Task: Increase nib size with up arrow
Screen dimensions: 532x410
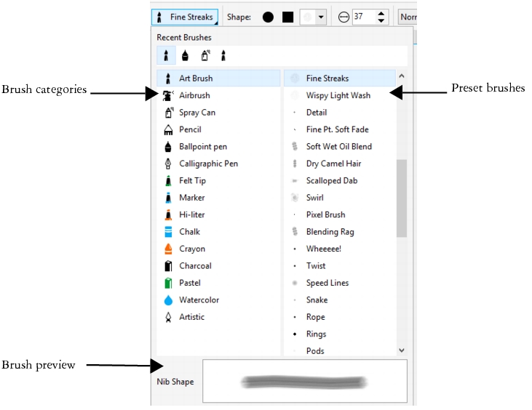Action: pos(381,12)
